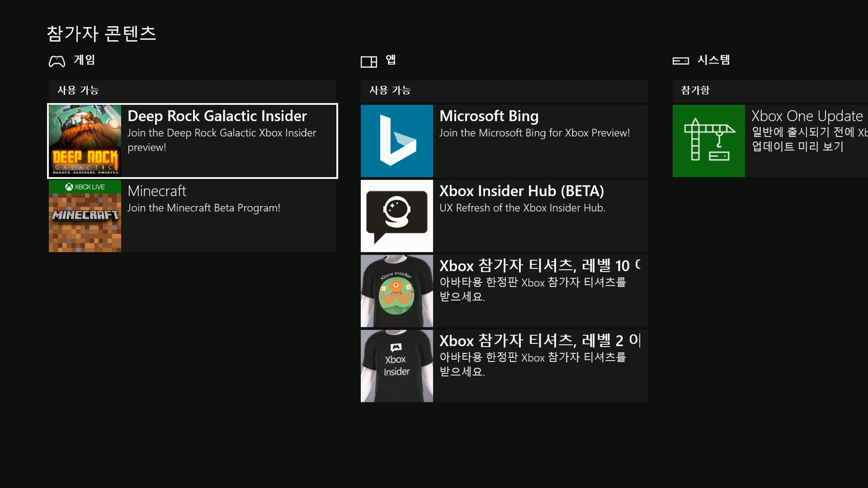The height and width of the screenshot is (488, 868).
Task: Click 'Join the Microsoft Bing for Xbox Preview!' text
Action: click(x=534, y=133)
